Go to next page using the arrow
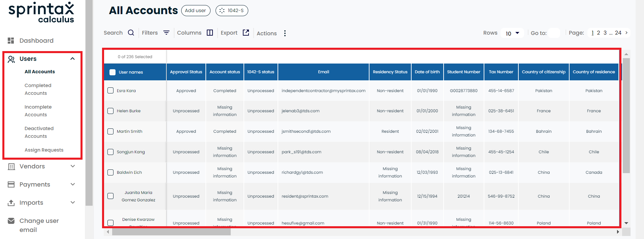The width and height of the screenshot is (644, 239). pyautogui.click(x=626, y=33)
